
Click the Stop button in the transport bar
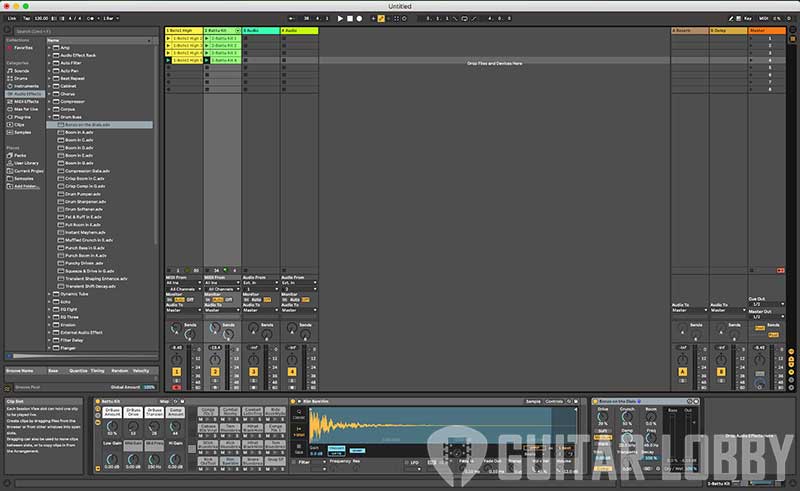[351, 18]
